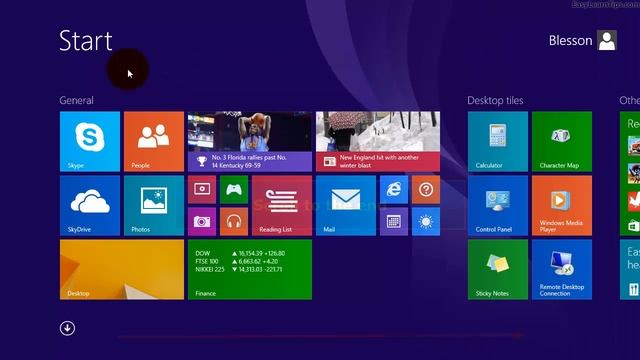
Task: Open the Reading List tile
Action: [x=282, y=205]
